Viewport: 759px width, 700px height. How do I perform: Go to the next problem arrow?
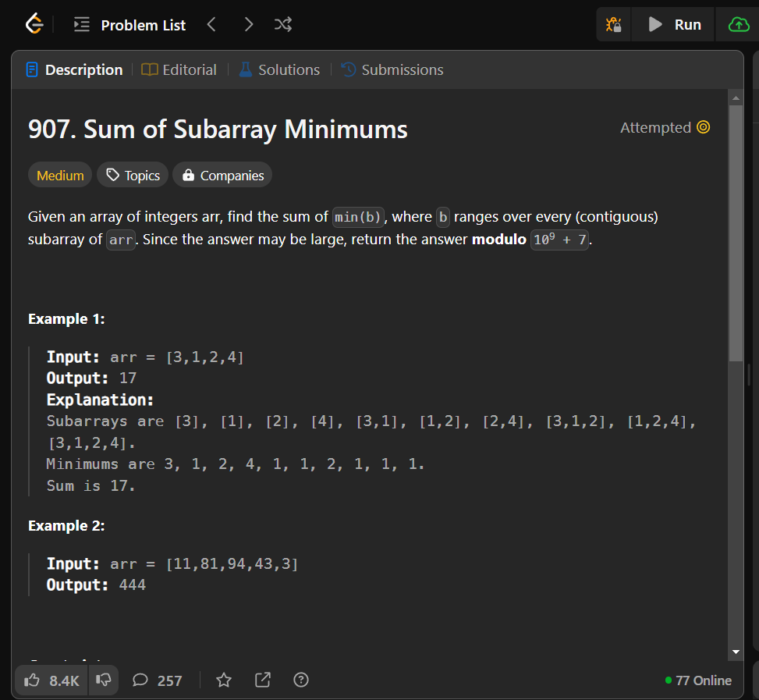[x=248, y=24]
